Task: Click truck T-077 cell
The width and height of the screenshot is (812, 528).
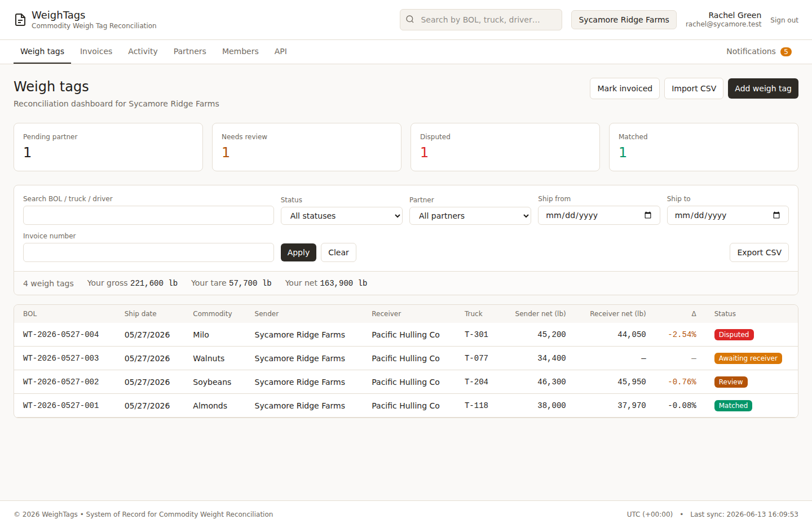Action: 476,358
